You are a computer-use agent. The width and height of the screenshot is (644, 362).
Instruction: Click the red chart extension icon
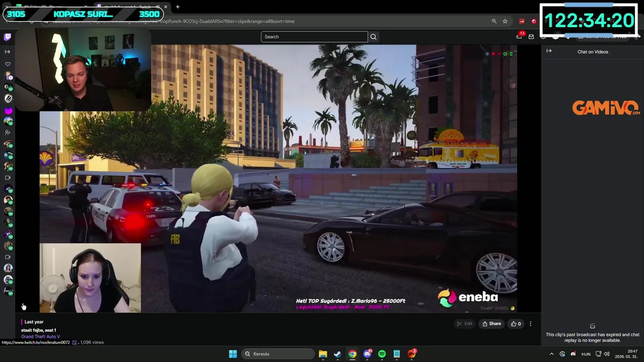[522, 21]
